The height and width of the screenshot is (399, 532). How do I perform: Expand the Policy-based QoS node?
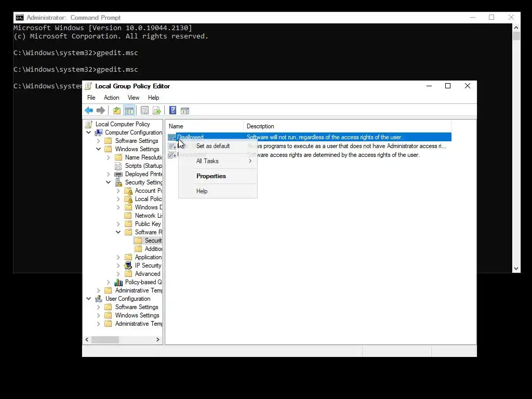[x=109, y=282]
